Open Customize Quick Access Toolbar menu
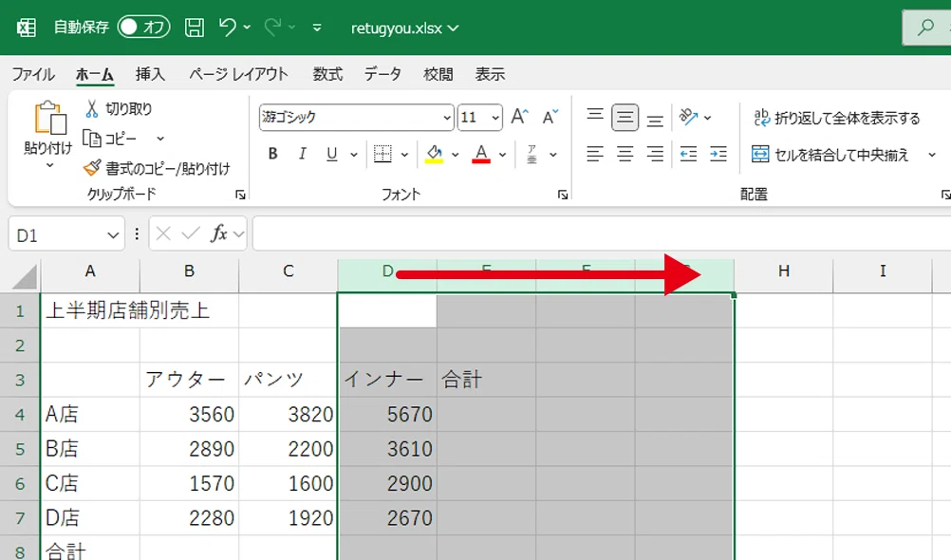 [x=317, y=28]
